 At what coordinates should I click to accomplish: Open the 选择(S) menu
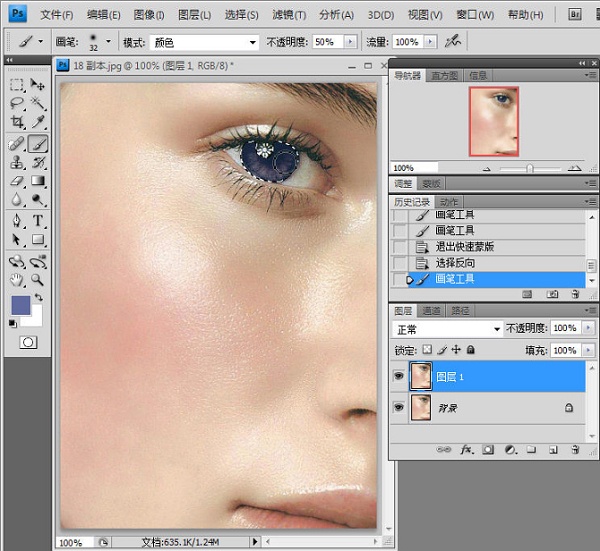click(x=241, y=15)
